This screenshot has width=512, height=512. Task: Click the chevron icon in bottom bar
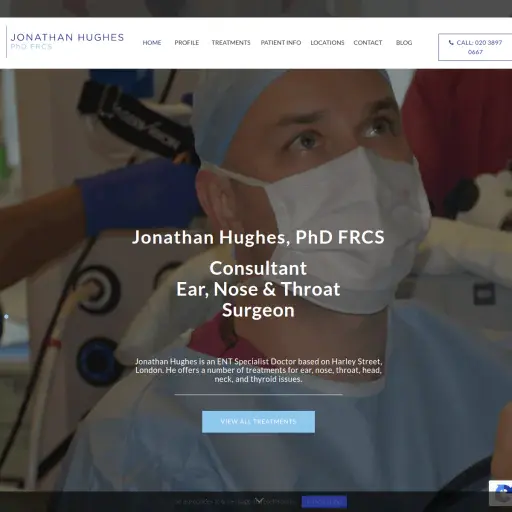259,501
